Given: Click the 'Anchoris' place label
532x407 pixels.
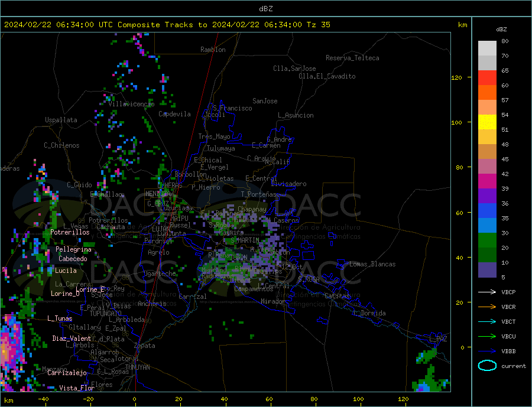Looking at the screenshot, I should 152,304.
